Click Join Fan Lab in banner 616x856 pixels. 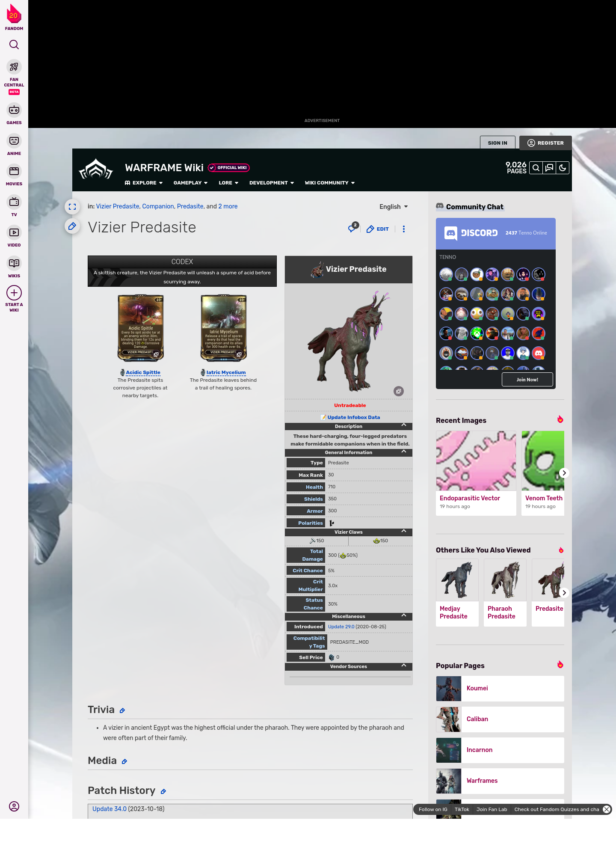492,809
